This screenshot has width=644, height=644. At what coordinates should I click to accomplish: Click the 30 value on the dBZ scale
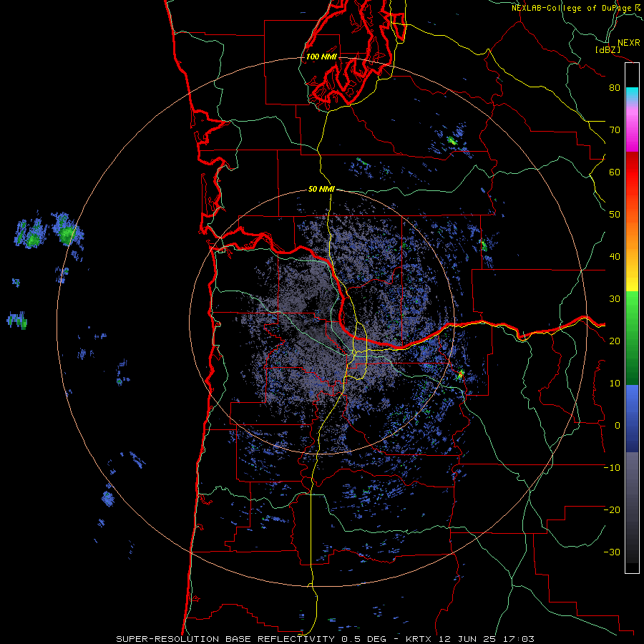[615, 299]
